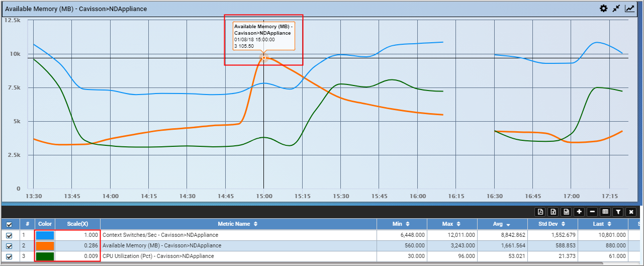Open the table columns grid icon
The width and height of the screenshot is (644, 266).
(605, 212)
